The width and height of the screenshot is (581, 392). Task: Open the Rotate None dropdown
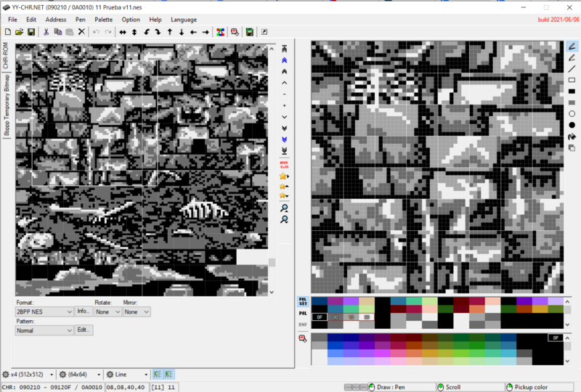[107, 312]
